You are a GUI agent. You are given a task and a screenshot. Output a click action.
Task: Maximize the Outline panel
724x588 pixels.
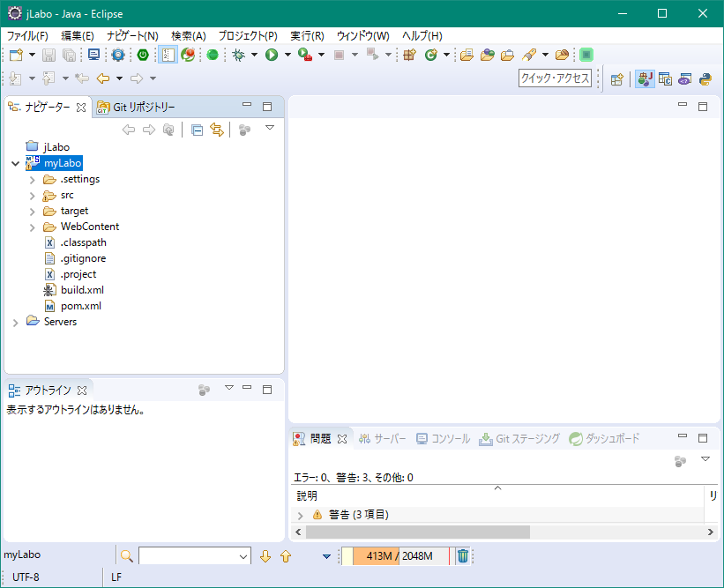267,390
